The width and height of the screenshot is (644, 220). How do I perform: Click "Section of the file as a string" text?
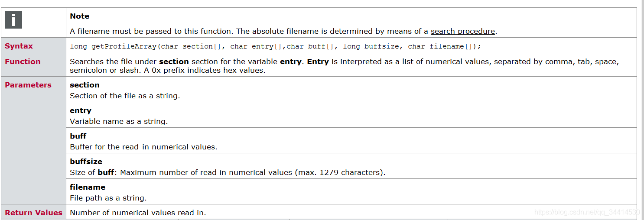[125, 96]
